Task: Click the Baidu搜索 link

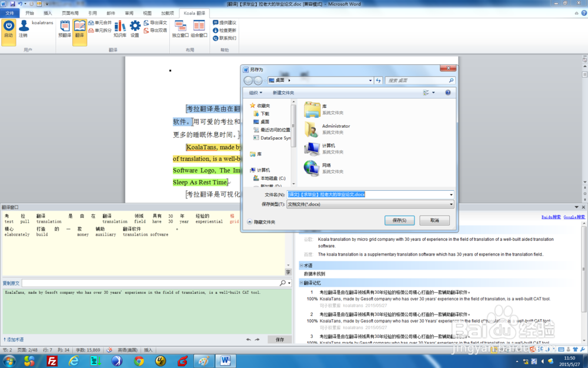Action: coord(551,217)
